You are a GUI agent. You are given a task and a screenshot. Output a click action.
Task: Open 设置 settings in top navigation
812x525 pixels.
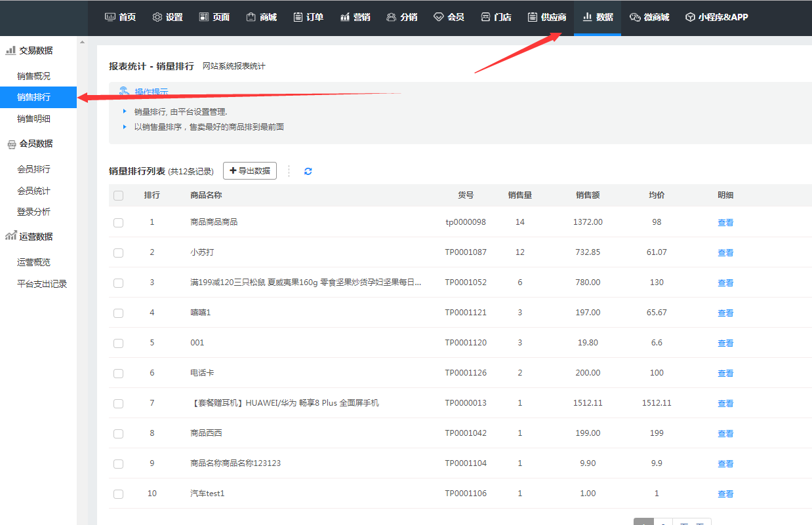click(167, 17)
